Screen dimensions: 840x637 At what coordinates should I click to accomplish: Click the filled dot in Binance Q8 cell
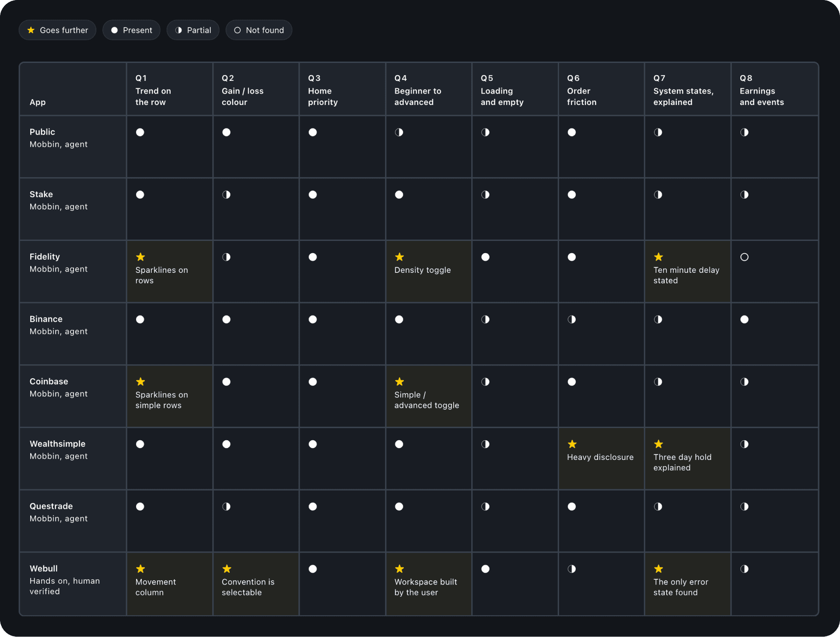pyautogui.click(x=744, y=320)
